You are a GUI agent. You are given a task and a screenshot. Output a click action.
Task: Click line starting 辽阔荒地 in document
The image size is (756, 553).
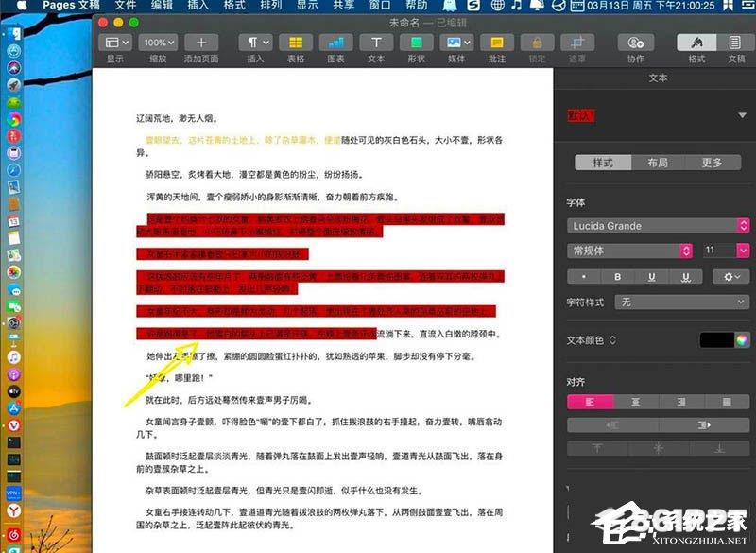click(178, 118)
